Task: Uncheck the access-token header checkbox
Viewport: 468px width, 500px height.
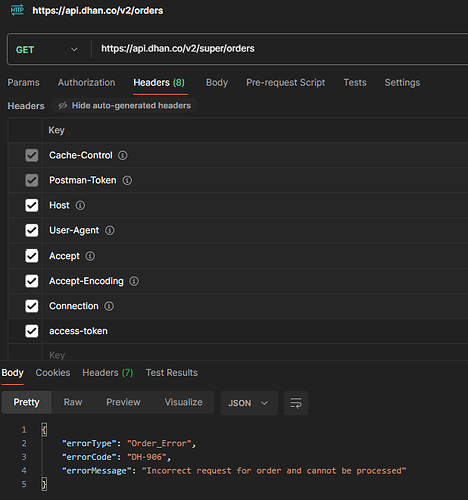Action: pyautogui.click(x=32, y=331)
